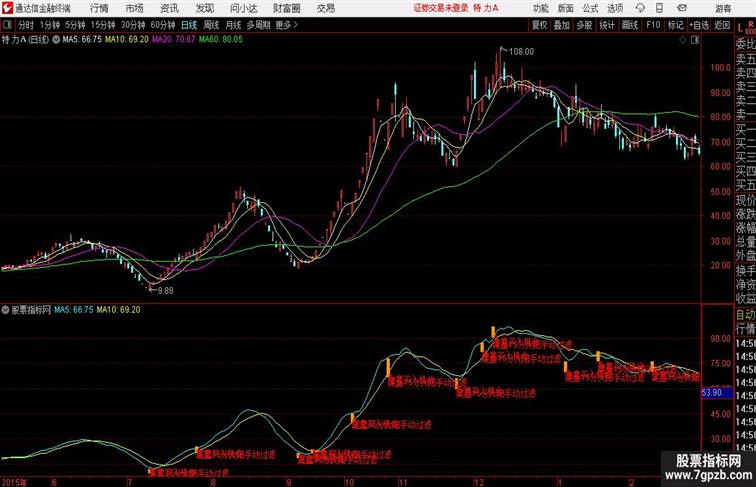
Task: Open the 公式 menu
Action: [x=590, y=8]
